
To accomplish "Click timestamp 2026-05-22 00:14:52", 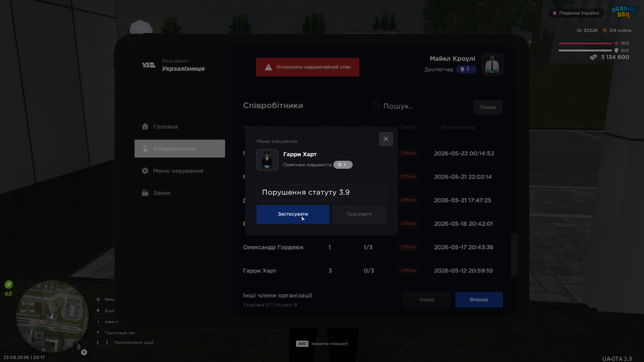I will [x=464, y=154].
